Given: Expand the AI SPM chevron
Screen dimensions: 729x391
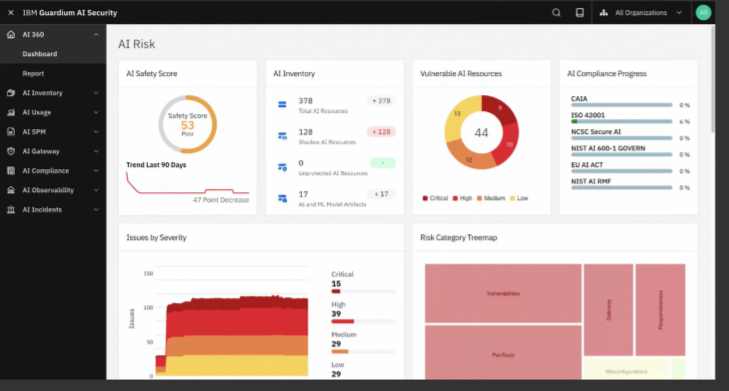Looking at the screenshot, I should click(96, 132).
